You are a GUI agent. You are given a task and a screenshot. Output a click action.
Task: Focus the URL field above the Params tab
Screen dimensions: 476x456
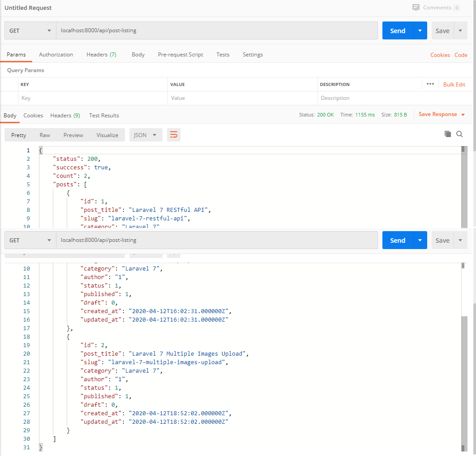coord(217,30)
